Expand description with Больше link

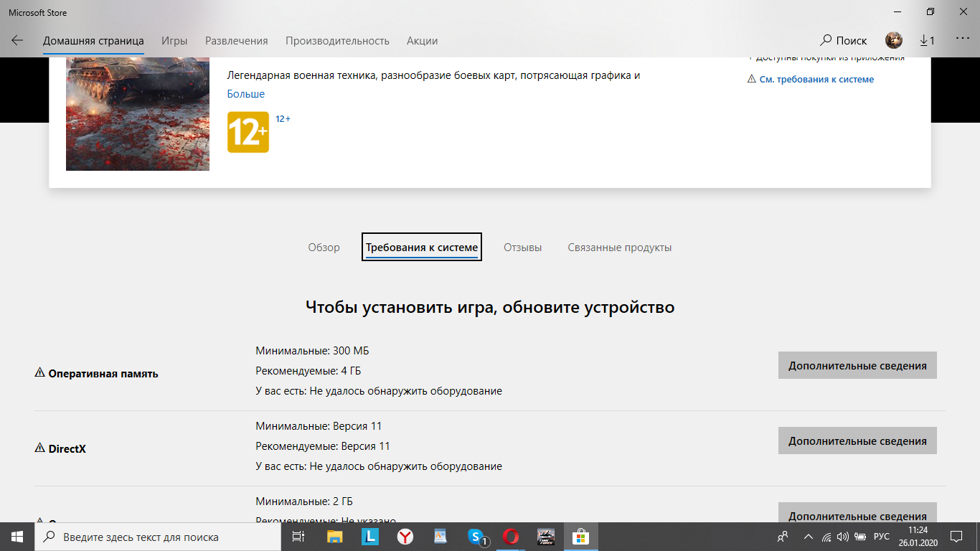point(246,94)
